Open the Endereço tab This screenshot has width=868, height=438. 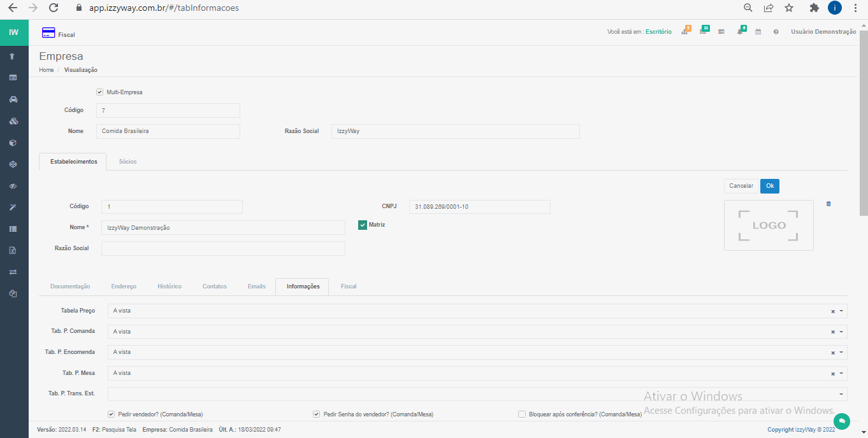coord(124,286)
